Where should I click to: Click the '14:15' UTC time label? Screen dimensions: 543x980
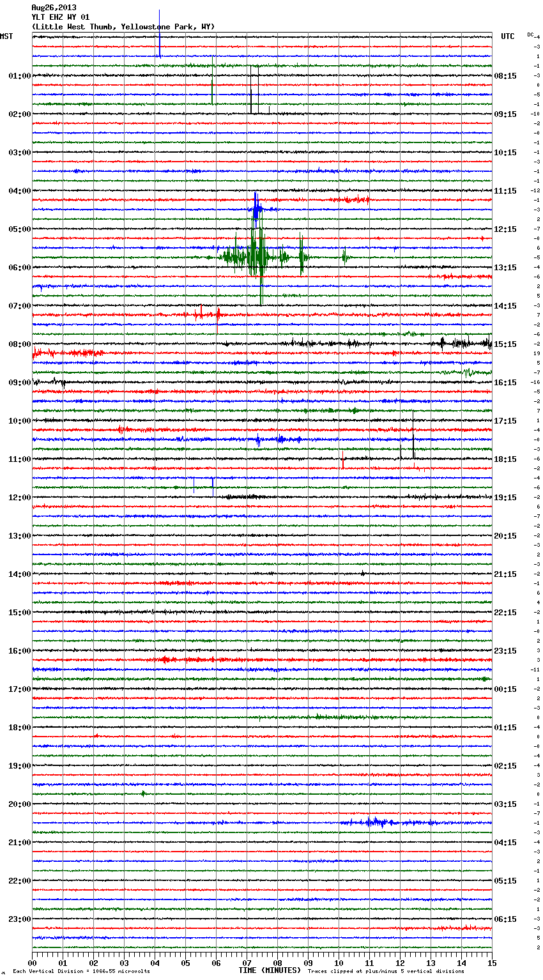point(505,306)
